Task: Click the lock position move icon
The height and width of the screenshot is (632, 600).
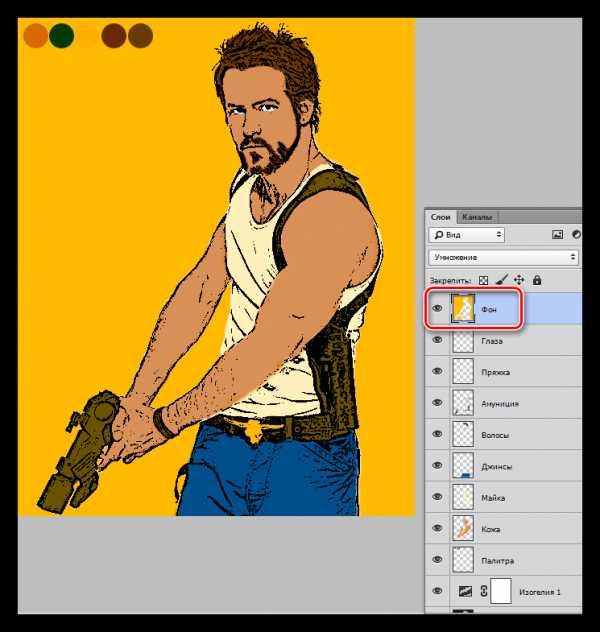Action: pos(519,281)
